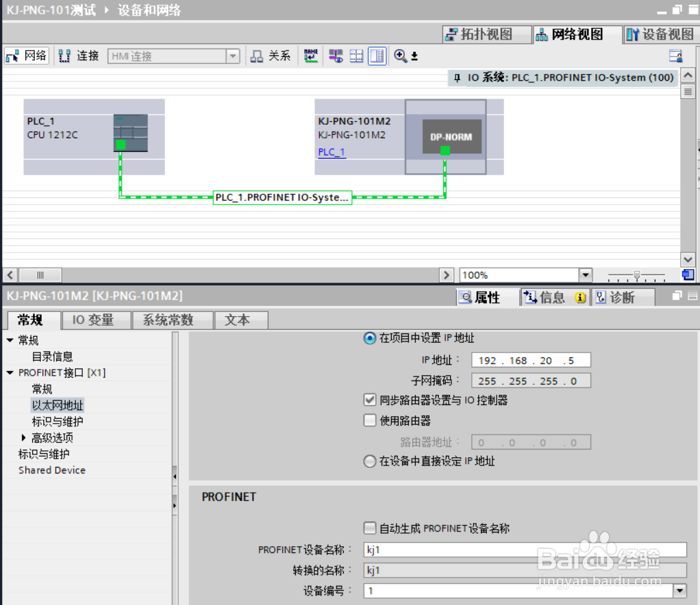Click the overview navigation icon at bottom right
The width and height of the screenshot is (700, 605).
coord(688,275)
